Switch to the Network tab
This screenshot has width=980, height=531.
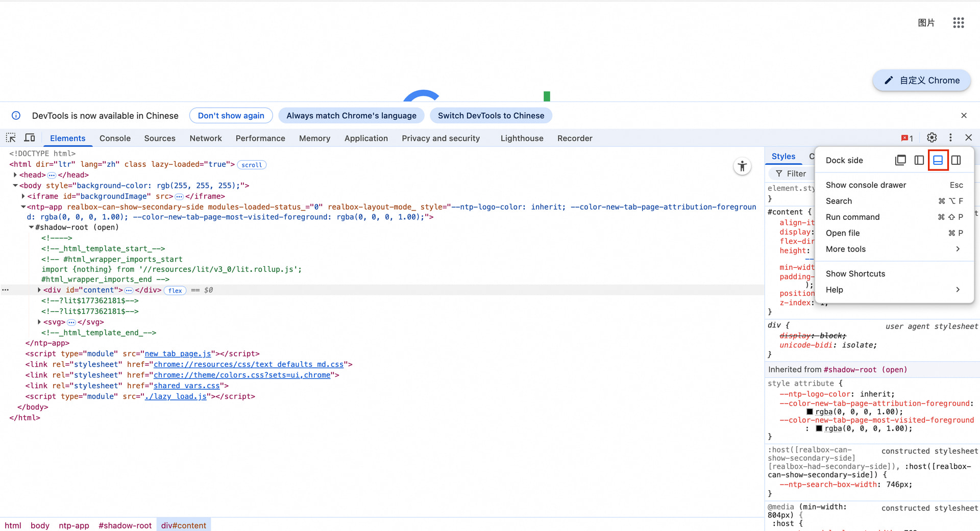[x=205, y=138]
